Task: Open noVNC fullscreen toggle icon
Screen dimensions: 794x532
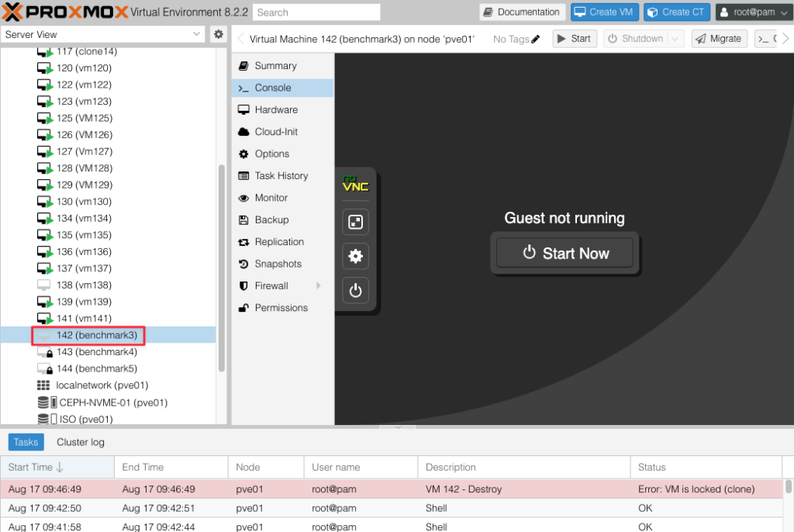Action: [x=355, y=222]
